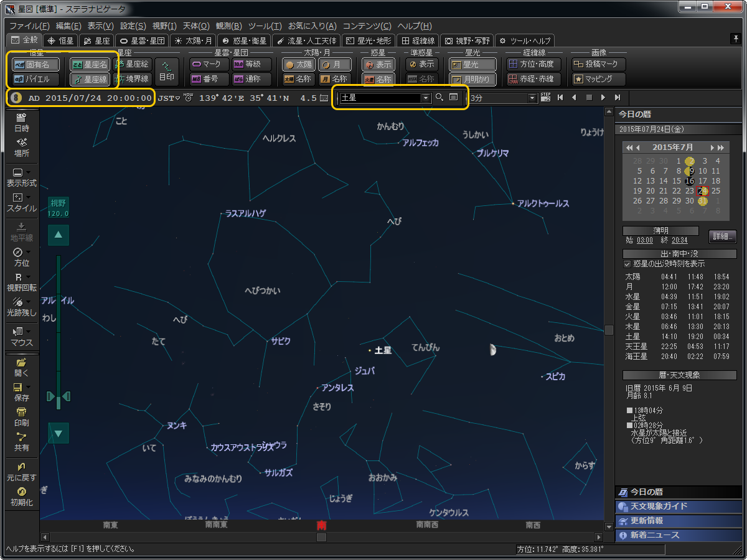Open the 天体(O) menu
747x560 pixels.
196,26
